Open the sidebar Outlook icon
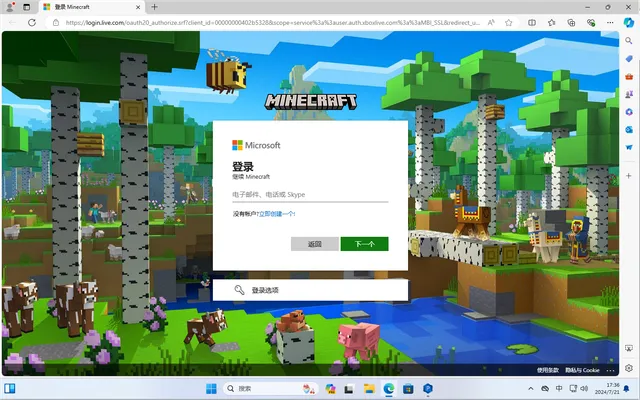The image size is (640, 400). (x=629, y=129)
